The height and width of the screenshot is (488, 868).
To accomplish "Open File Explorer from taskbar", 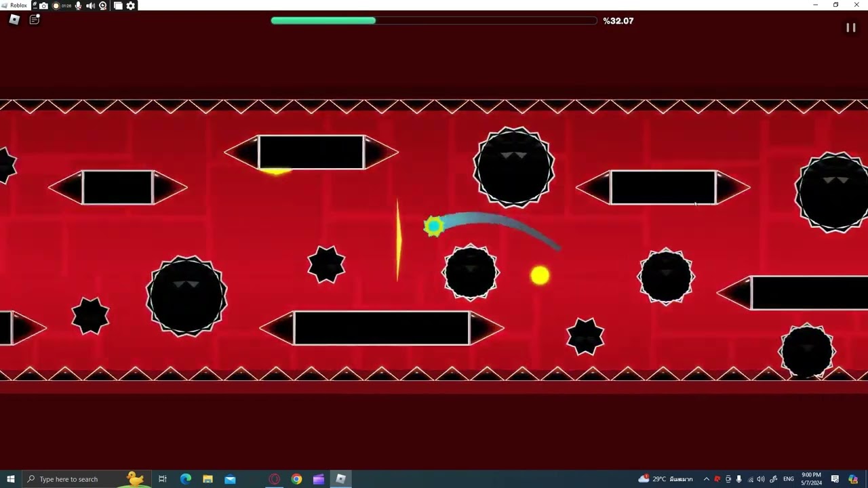I will point(208,479).
